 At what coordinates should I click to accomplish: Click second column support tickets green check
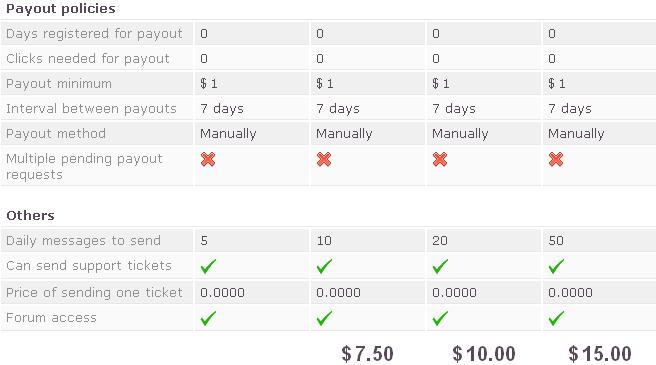pos(324,266)
